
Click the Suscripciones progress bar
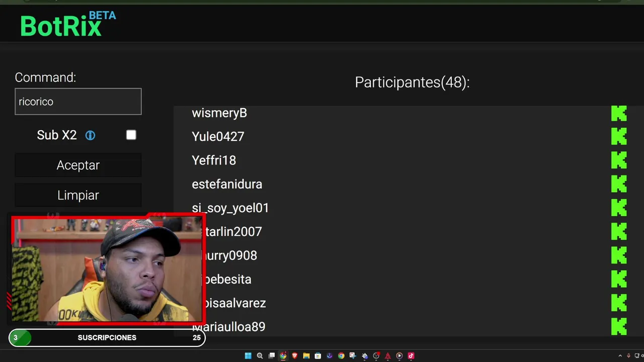tap(107, 337)
